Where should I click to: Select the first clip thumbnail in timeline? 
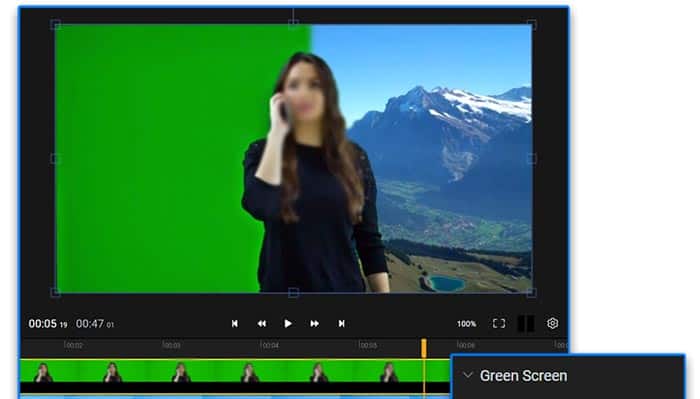click(x=43, y=372)
